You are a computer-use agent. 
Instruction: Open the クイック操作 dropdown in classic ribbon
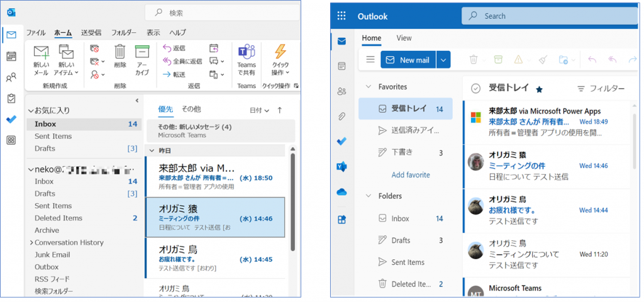pos(280,62)
